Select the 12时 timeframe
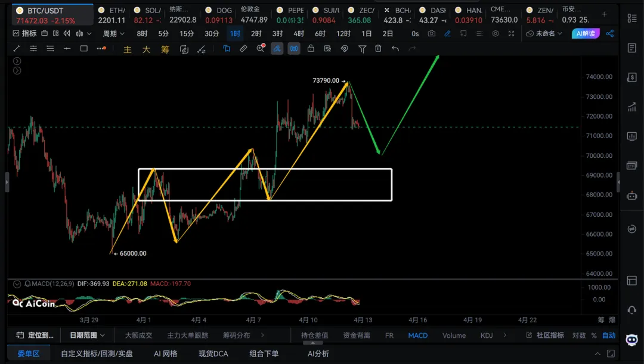644x364 pixels. click(x=343, y=33)
